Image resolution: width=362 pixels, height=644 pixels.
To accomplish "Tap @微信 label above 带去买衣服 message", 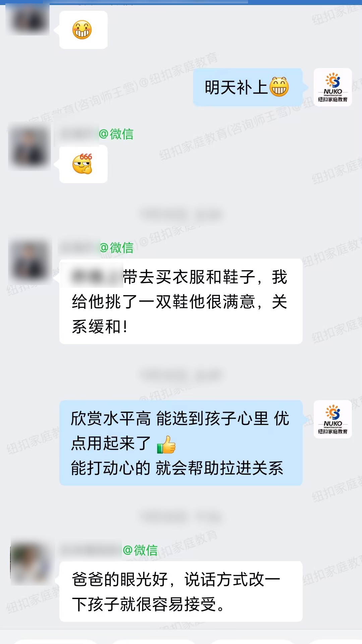I will tap(117, 248).
